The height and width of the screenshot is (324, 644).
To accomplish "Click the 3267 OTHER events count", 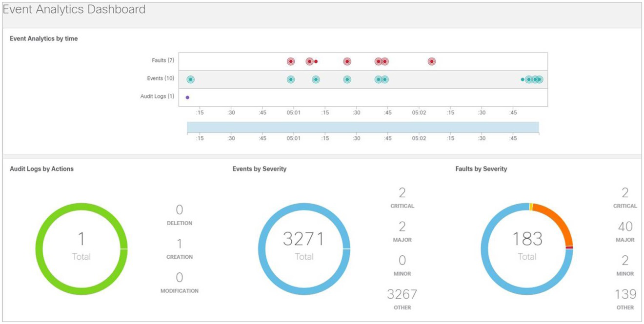I will point(402,300).
